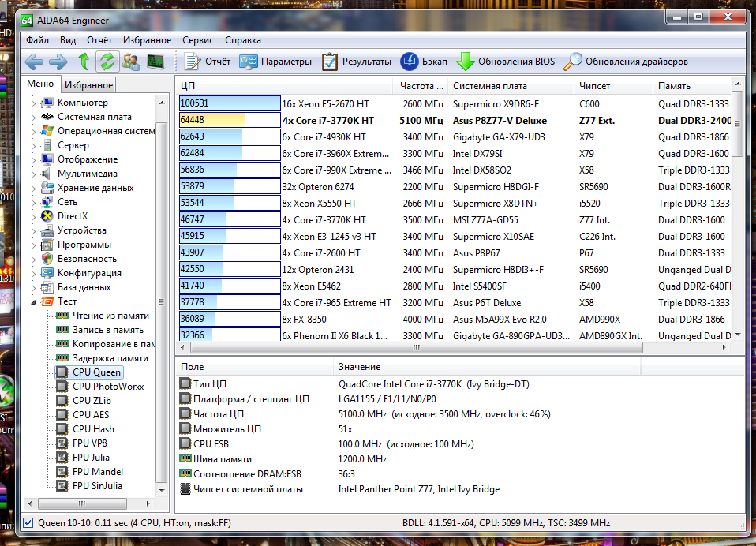The height and width of the screenshot is (546, 756).
Task: Open the Избранное menu
Action: click(x=147, y=40)
